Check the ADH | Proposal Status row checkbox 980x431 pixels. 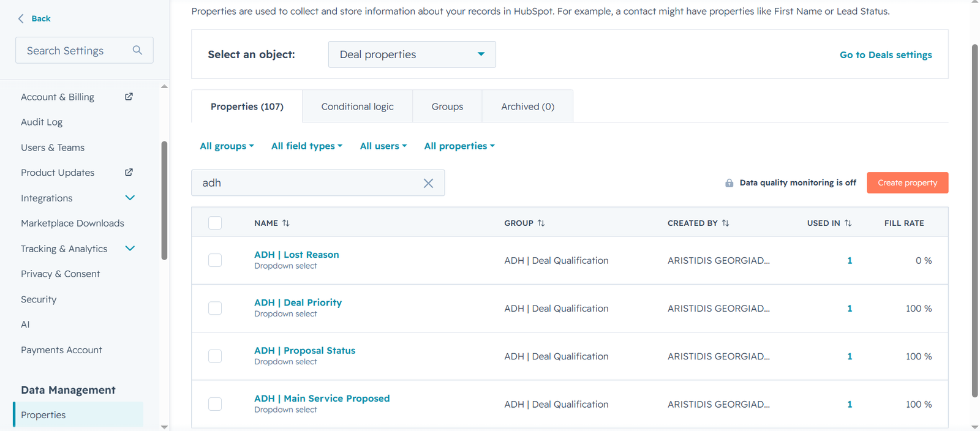[x=215, y=356]
